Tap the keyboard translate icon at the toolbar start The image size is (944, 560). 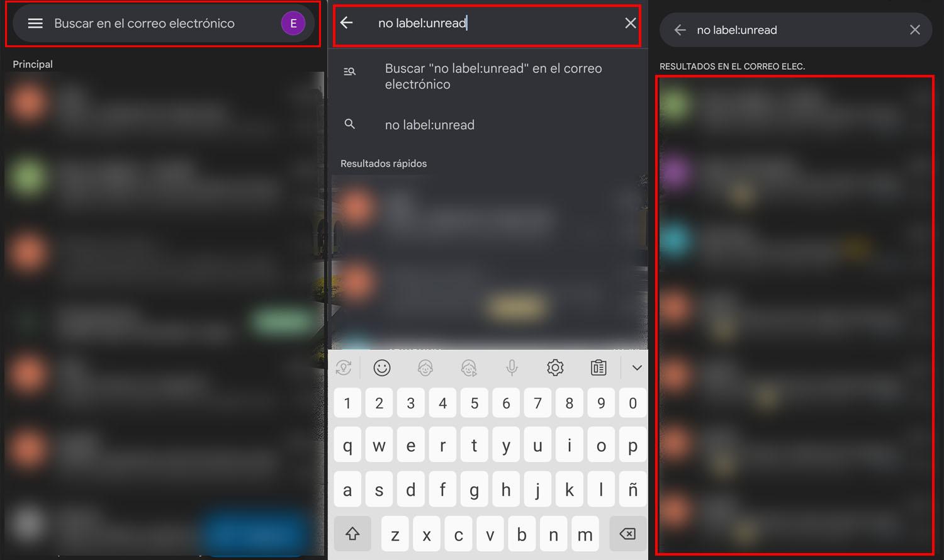point(344,367)
